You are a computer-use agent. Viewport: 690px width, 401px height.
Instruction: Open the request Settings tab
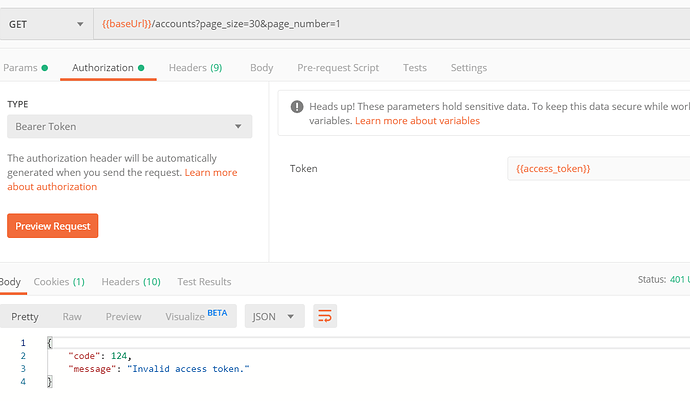[468, 68]
